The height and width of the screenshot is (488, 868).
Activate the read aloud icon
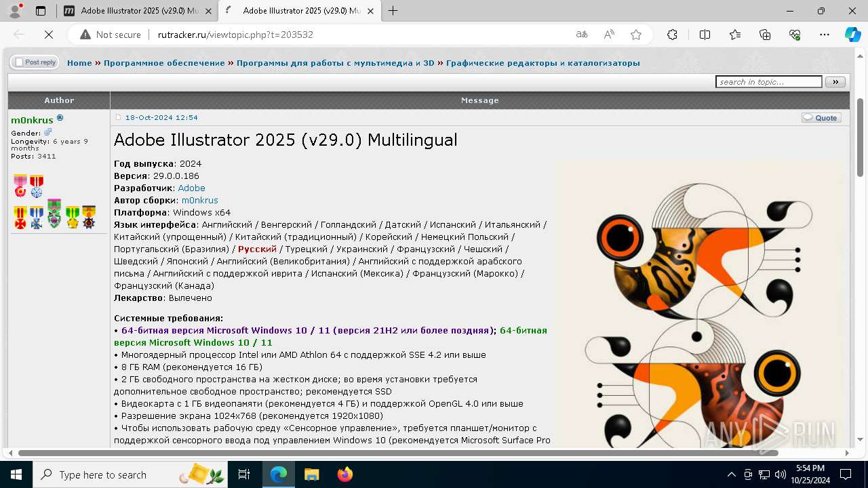click(609, 35)
